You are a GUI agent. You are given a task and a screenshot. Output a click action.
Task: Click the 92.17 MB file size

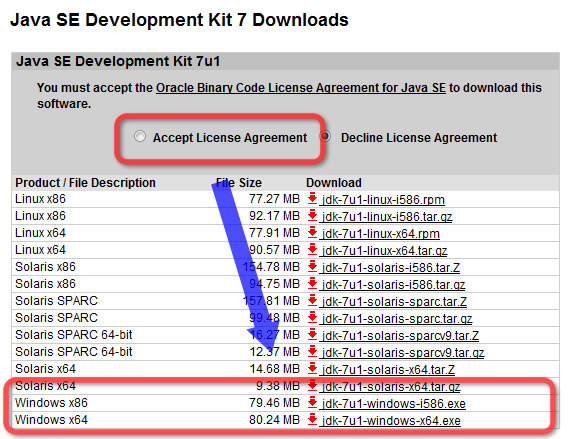274,216
